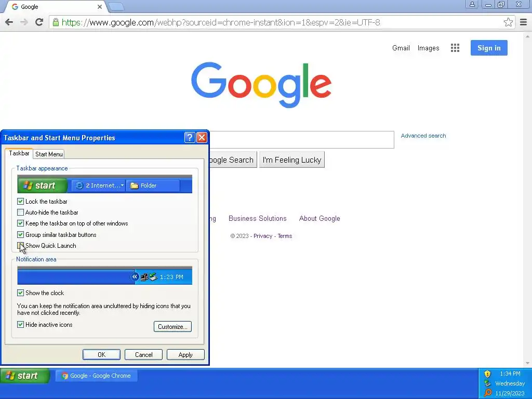Screen dimensions: 532x399
Task: Toggle Hide inactive icons checkbox
Action: click(20, 324)
